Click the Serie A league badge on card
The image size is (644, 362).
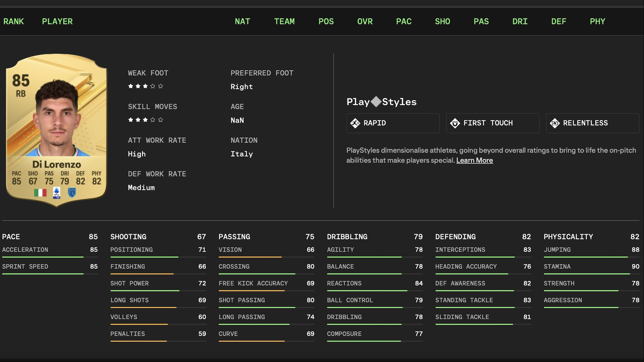coord(57,193)
